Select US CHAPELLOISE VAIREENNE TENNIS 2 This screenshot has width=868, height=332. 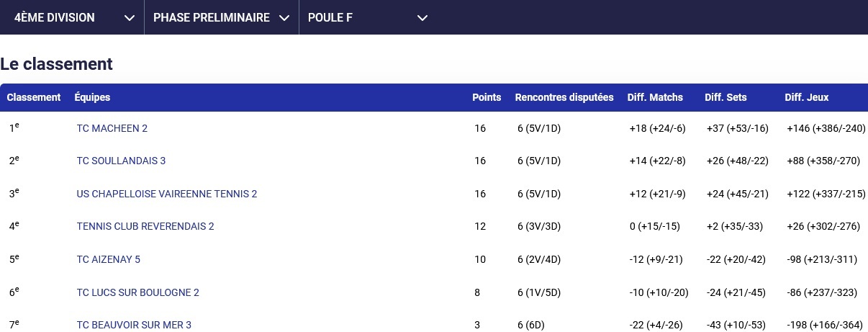(166, 194)
